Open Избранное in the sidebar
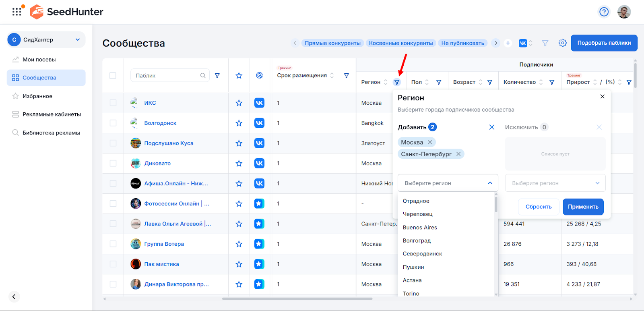 [37, 96]
